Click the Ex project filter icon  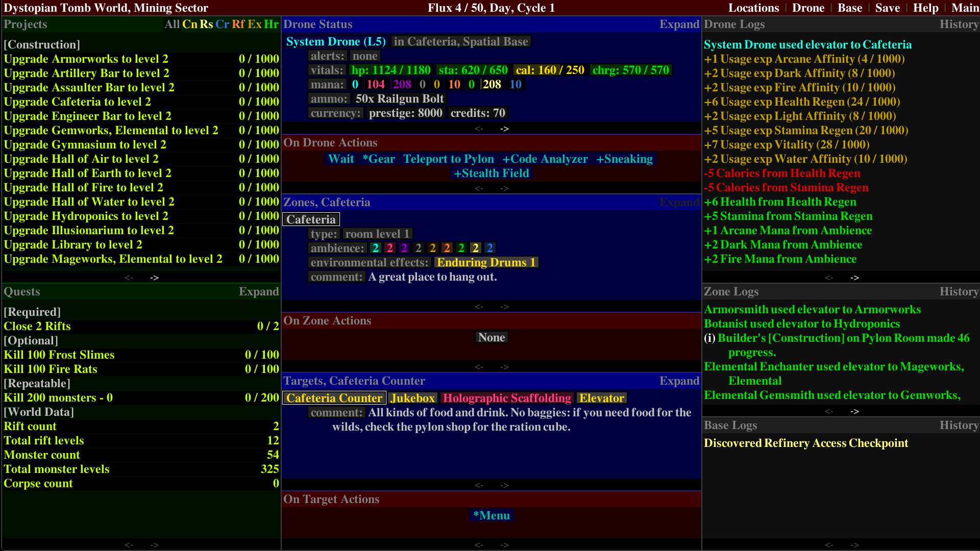(255, 24)
